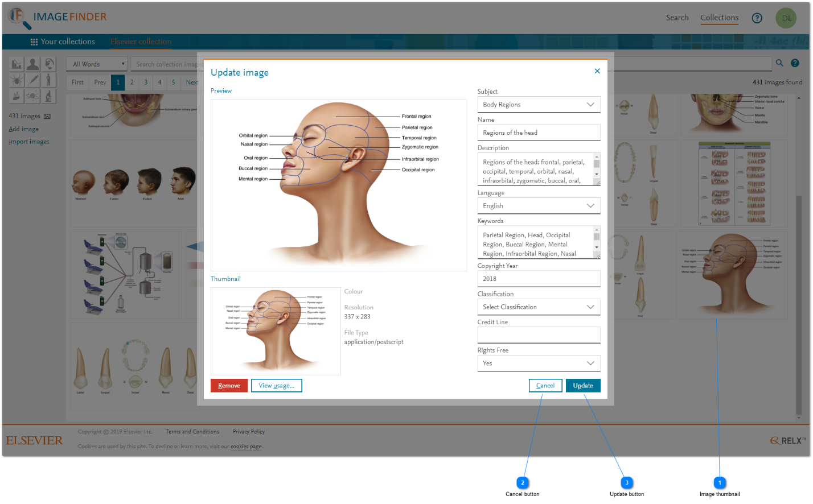Click the Elsevier footer logo

coord(35,441)
